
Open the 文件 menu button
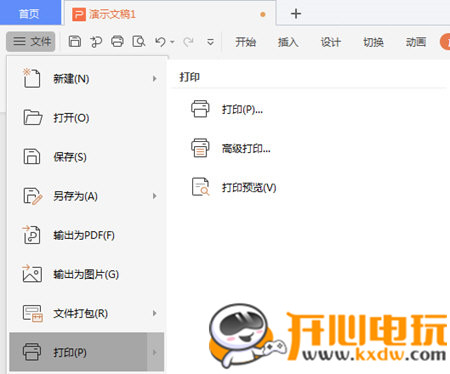pos(31,42)
